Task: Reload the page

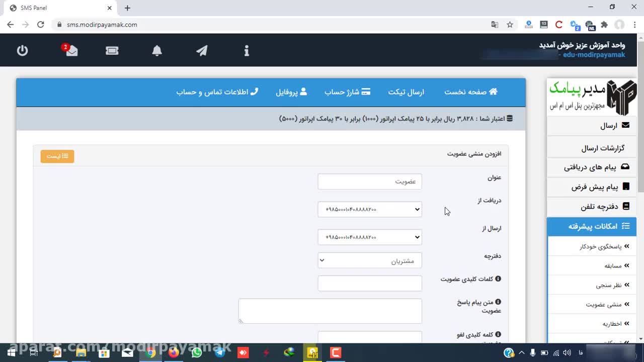Action: pos(41,24)
